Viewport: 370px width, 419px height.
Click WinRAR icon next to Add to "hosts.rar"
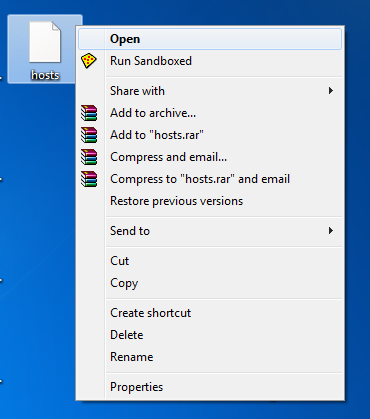click(89, 135)
